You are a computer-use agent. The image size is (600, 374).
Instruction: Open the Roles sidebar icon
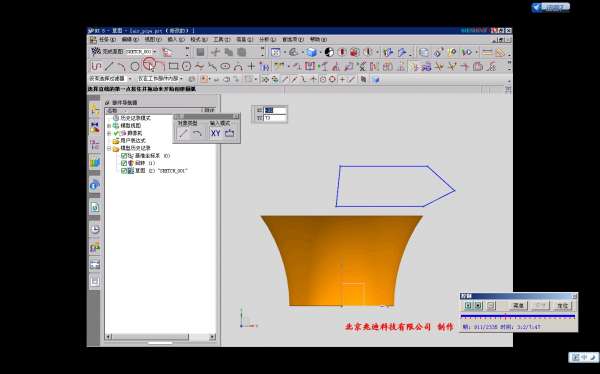click(x=95, y=247)
